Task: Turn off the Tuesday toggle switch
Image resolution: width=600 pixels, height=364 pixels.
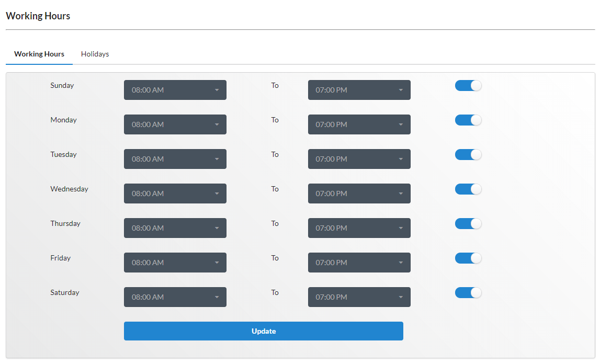Action: pyautogui.click(x=468, y=154)
